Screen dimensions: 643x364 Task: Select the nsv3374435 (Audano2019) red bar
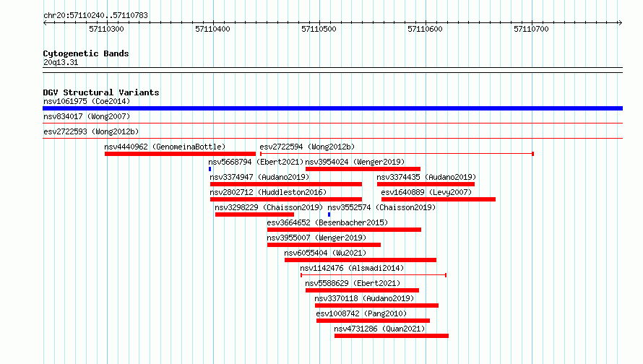coord(426,184)
